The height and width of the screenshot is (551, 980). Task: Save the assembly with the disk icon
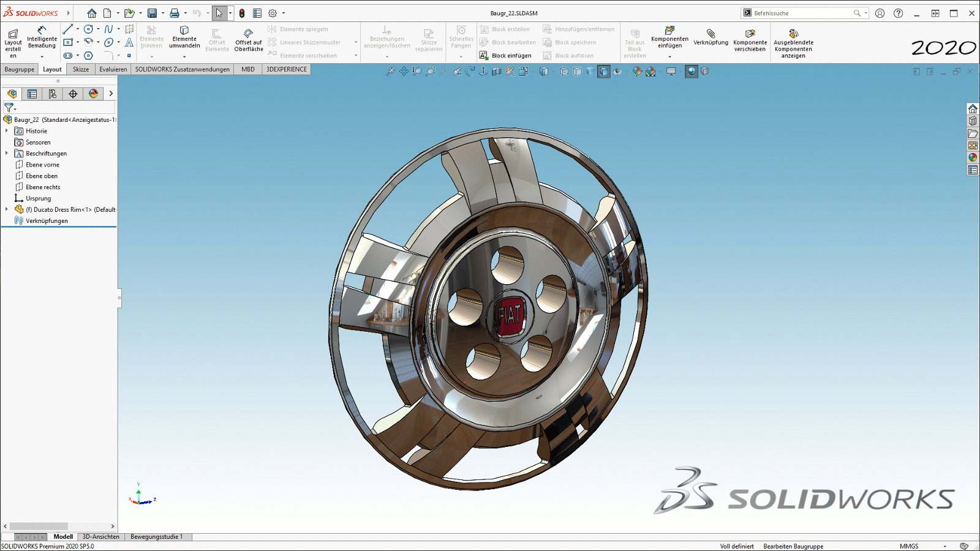[x=152, y=13]
